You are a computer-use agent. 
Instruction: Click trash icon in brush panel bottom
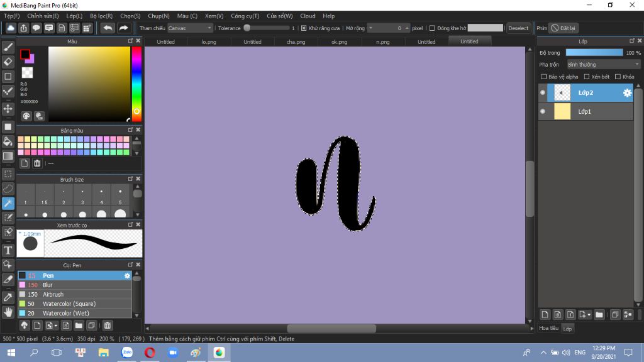[x=107, y=326]
